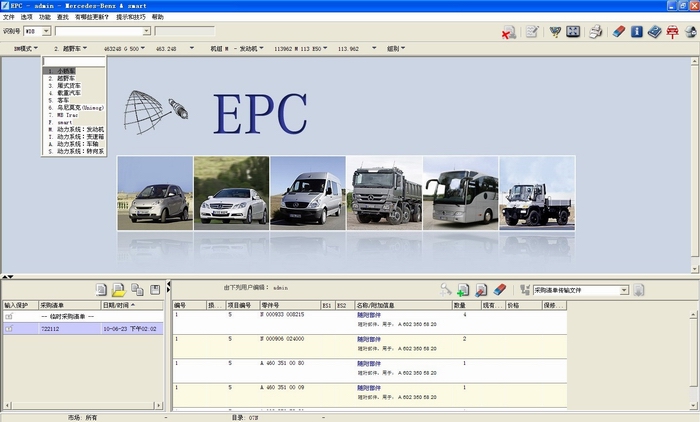This screenshot has width=700, height=422.
Task: Click the grey icon at far right of the top toolbar
Action: [691, 32]
